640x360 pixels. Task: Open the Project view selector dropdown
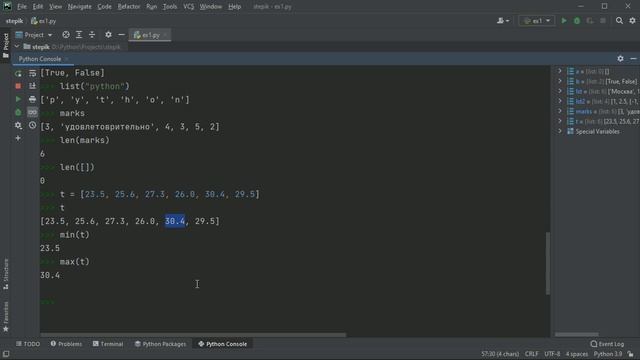[34, 35]
